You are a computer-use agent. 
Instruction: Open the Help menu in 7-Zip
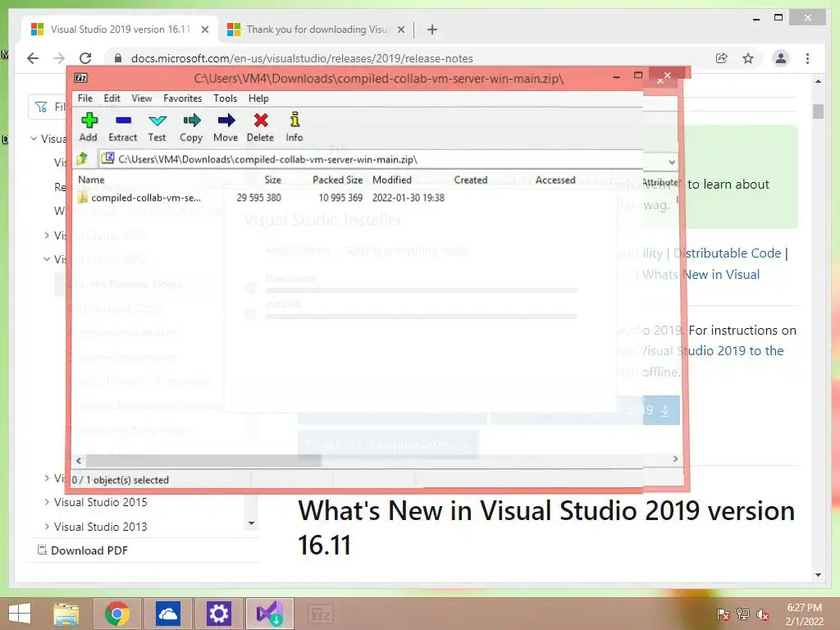[x=258, y=98]
